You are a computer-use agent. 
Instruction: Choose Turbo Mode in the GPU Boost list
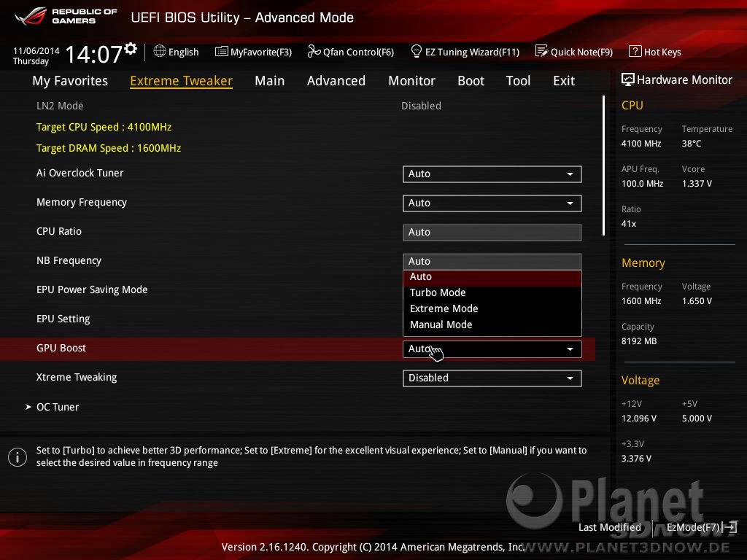492,293
